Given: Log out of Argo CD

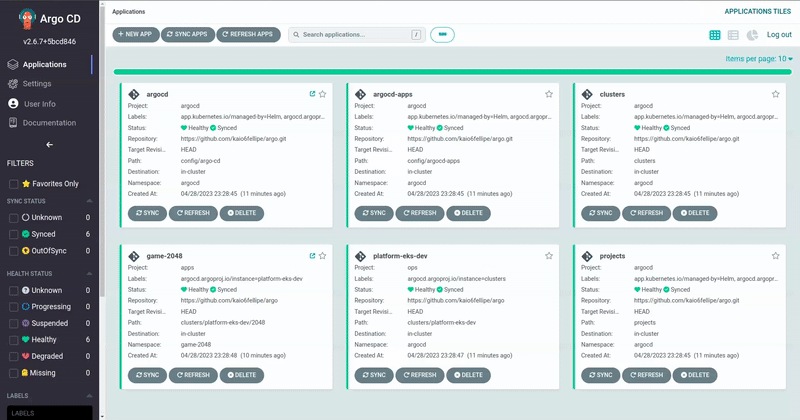Looking at the screenshot, I should click(779, 35).
